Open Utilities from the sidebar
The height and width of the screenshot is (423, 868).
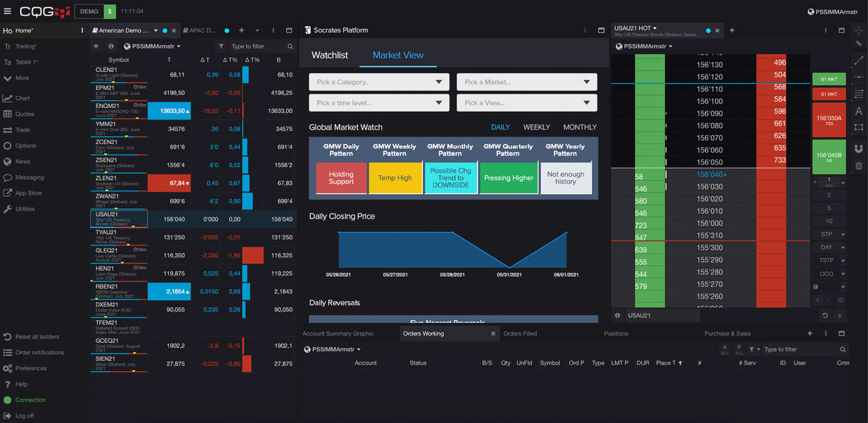pyautogui.click(x=19, y=209)
